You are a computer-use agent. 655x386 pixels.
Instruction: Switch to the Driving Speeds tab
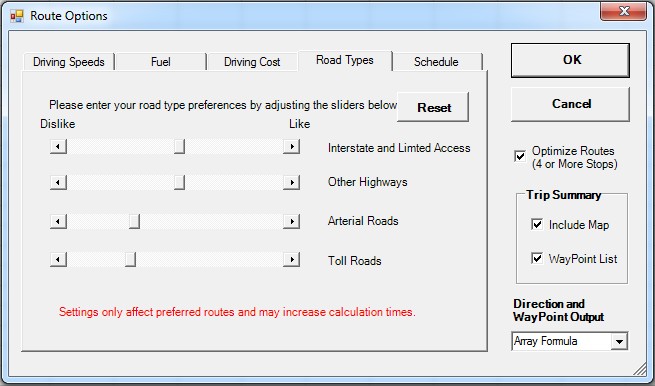[69, 62]
